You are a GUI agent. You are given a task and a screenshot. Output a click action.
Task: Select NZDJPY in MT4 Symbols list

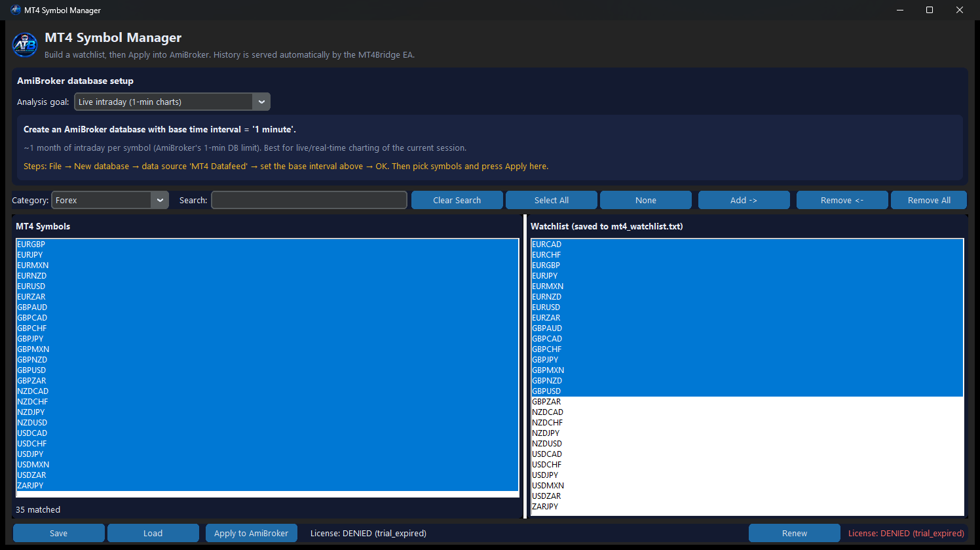tap(267, 412)
